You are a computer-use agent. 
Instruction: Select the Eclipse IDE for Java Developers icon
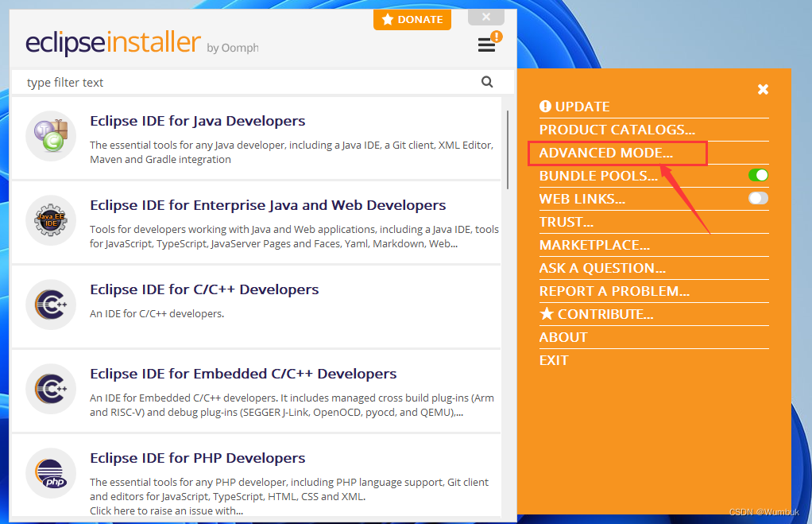tap(51, 136)
